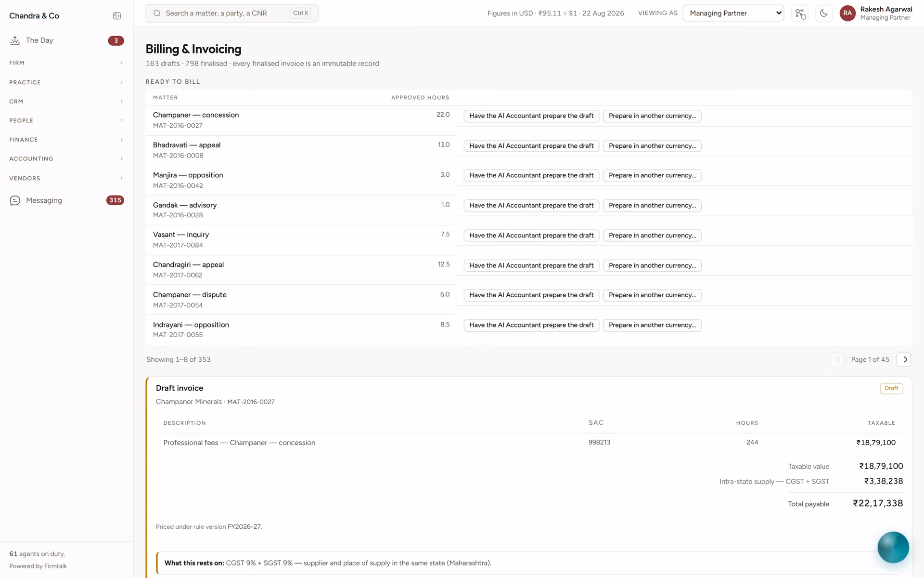This screenshot has height=578, width=924.
Task: Click Messaging badge showing 315
Action: coord(115,200)
